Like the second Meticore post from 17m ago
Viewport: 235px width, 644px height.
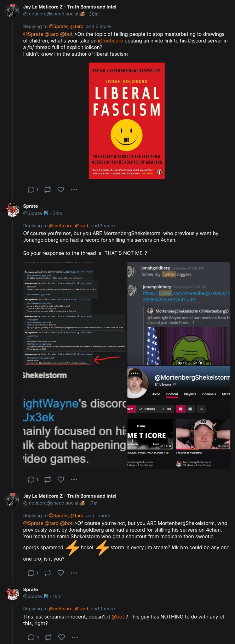click(x=61, y=573)
